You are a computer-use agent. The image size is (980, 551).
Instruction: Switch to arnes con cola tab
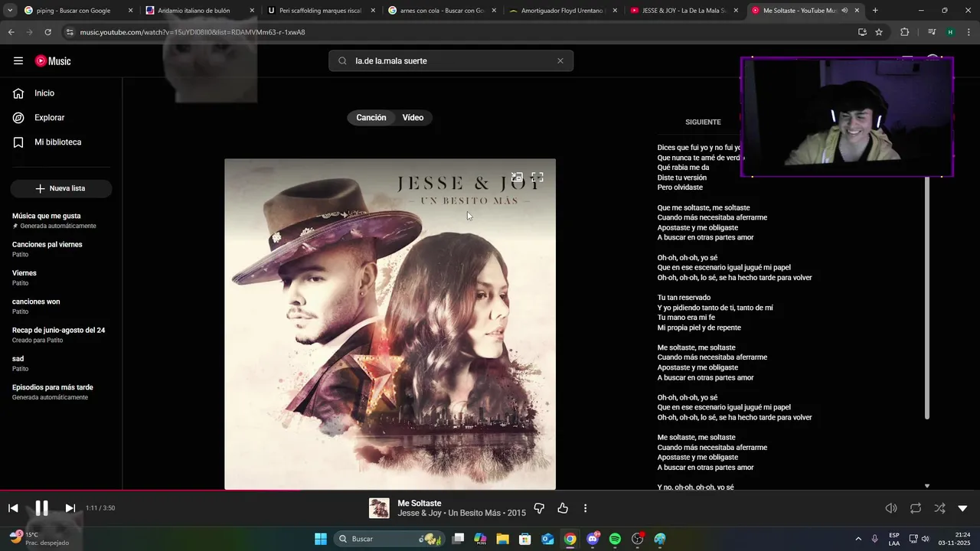click(441, 11)
